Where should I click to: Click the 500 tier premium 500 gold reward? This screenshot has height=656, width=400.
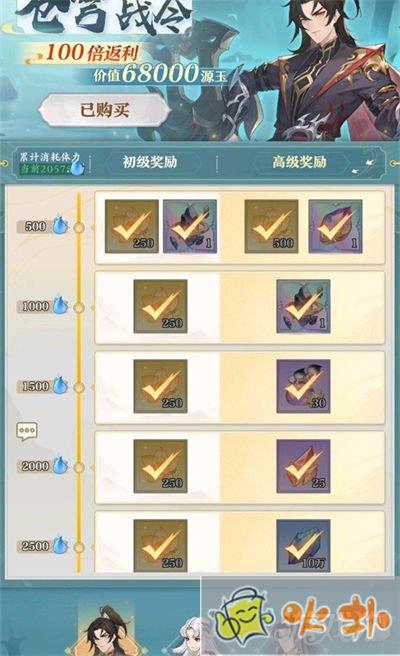272,226
